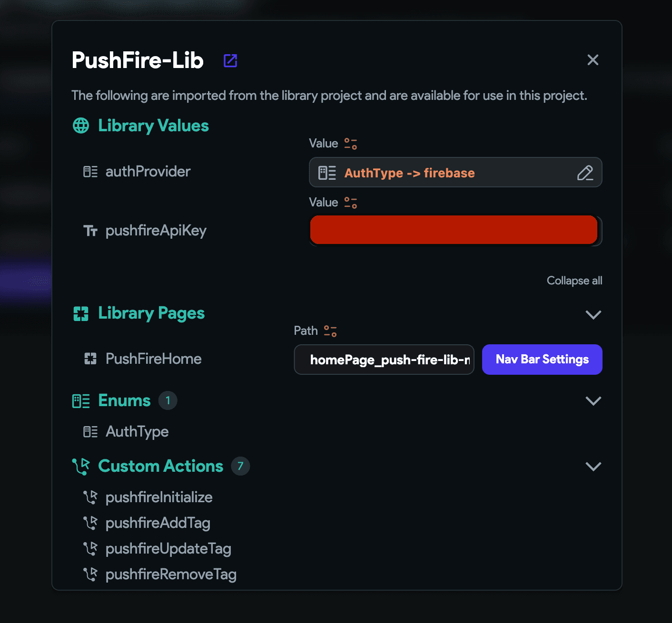Click variable icon next to Path label
The image size is (672, 623).
click(330, 331)
